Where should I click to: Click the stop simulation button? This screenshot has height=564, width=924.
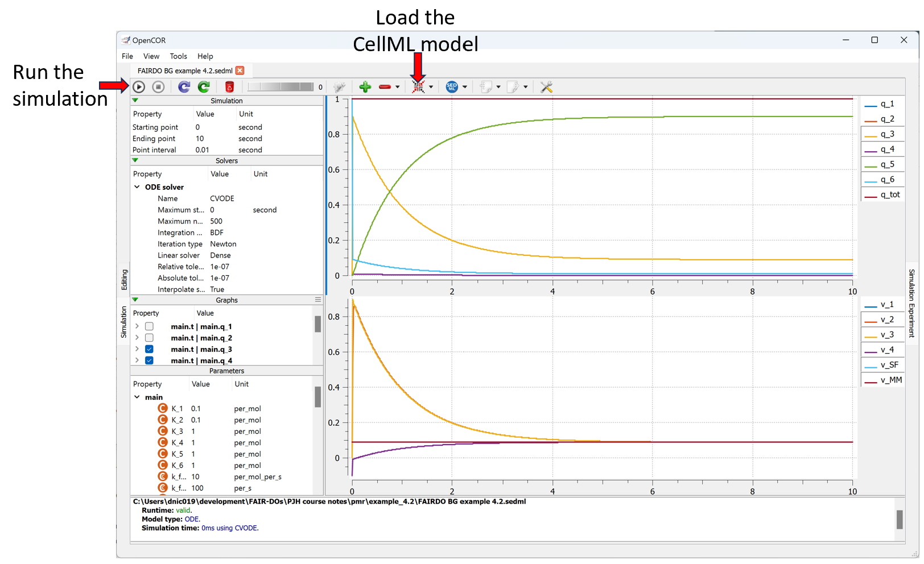(159, 87)
